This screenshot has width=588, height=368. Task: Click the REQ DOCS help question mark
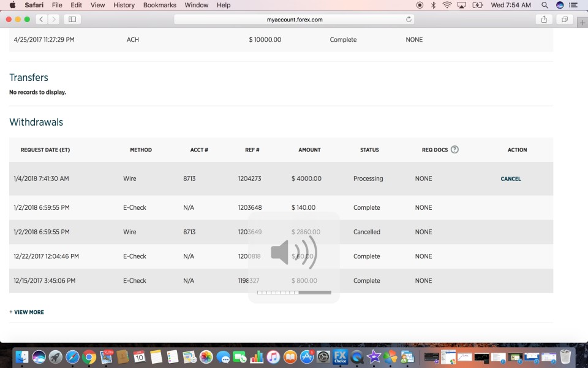454,150
